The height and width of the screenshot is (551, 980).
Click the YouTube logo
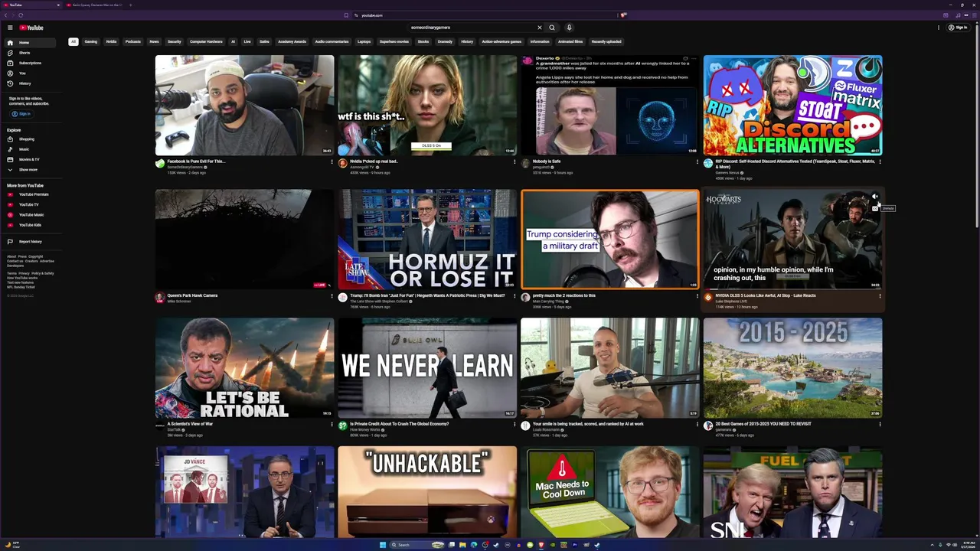point(31,28)
